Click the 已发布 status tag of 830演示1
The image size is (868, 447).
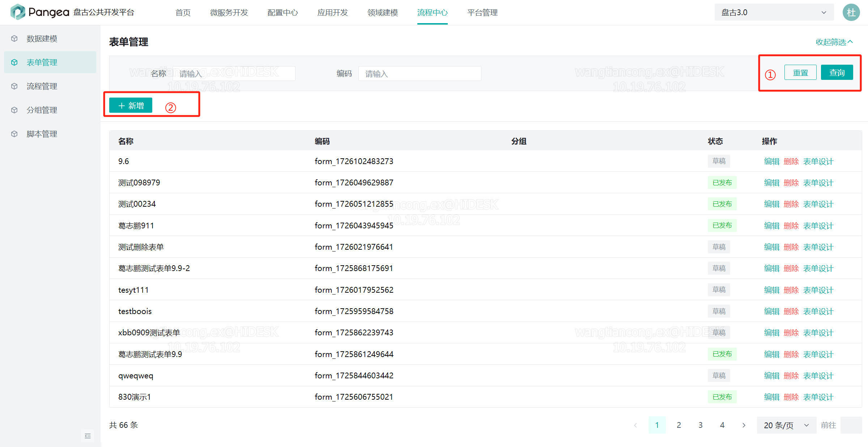point(722,397)
